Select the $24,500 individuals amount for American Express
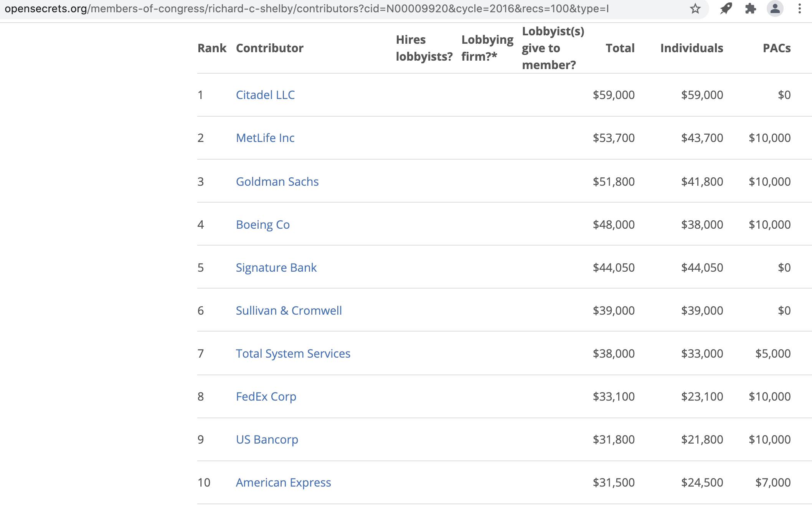The height and width of the screenshot is (505, 812). click(x=702, y=482)
